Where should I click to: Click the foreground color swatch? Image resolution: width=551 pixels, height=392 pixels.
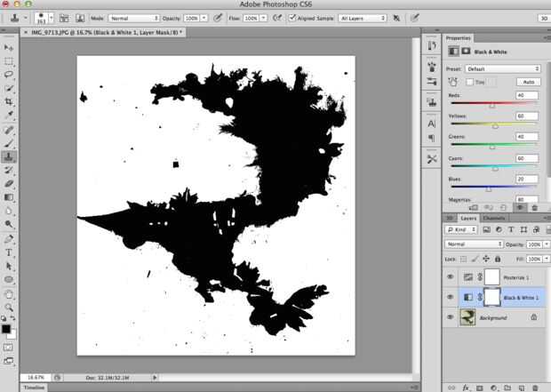[5, 329]
